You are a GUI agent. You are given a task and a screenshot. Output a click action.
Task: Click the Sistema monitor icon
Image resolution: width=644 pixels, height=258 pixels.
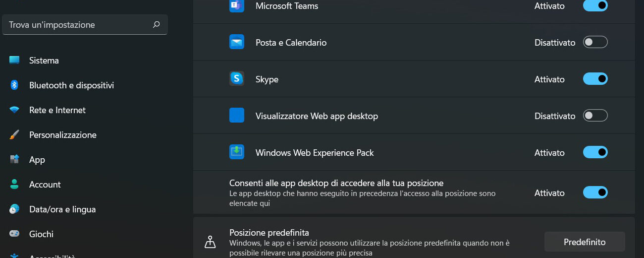tap(14, 61)
